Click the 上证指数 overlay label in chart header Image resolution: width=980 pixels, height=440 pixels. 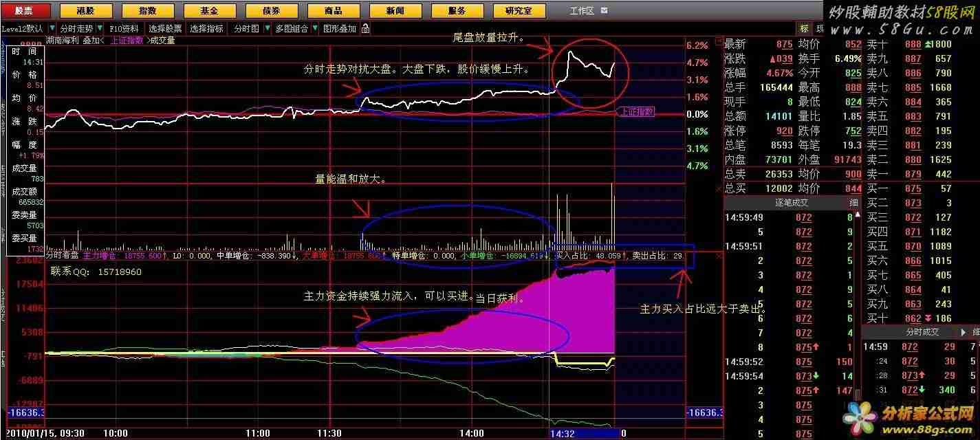[x=127, y=40]
